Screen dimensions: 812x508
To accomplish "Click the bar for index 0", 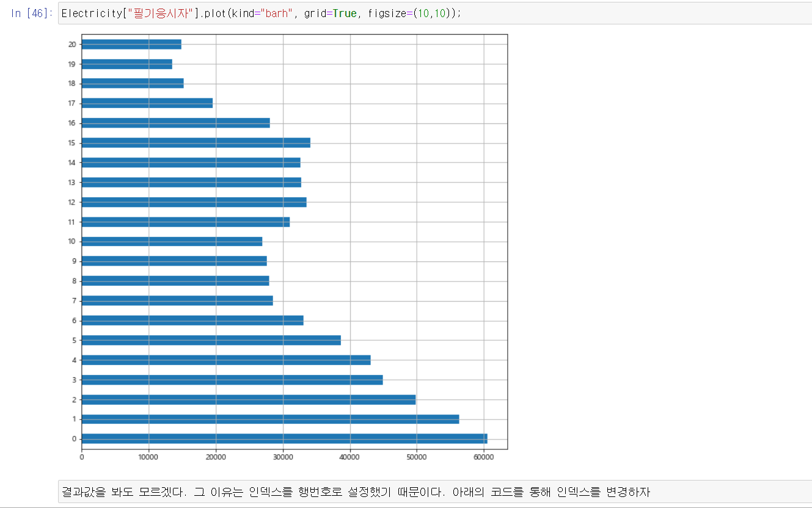I will click(x=284, y=439).
